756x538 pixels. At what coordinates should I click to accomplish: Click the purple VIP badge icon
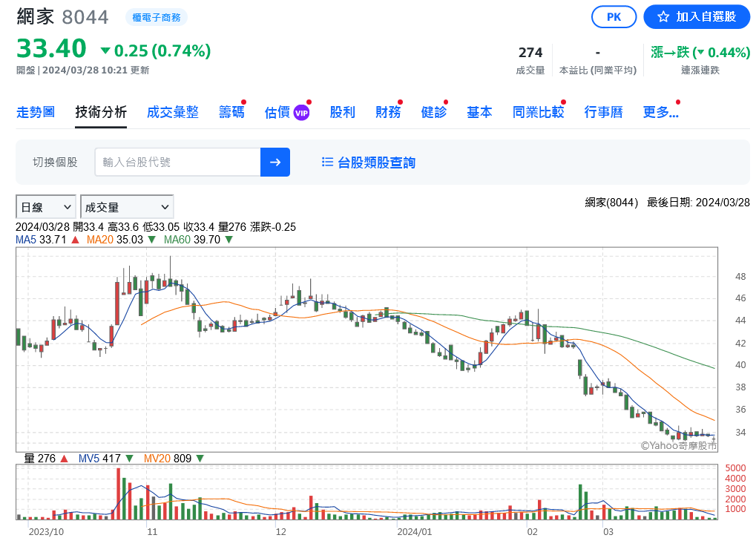pos(301,114)
